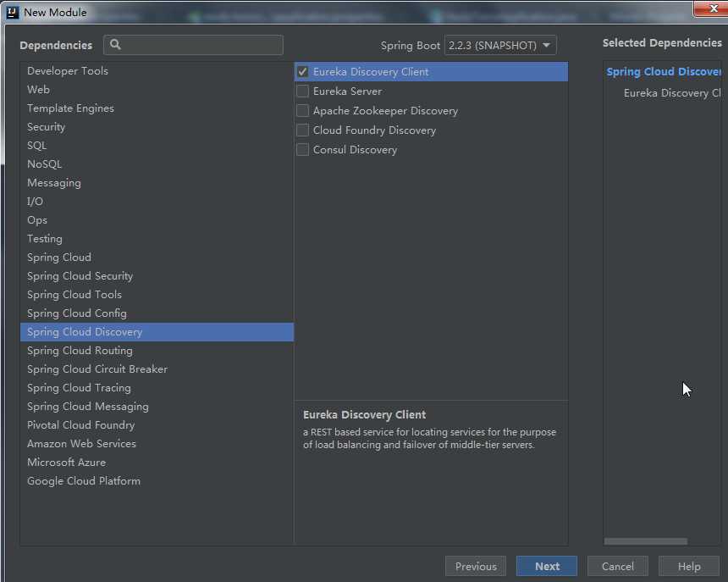Click the Selected Dependencies horizontal scrollbar
This screenshot has height=582, width=728.
coord(645,541)
